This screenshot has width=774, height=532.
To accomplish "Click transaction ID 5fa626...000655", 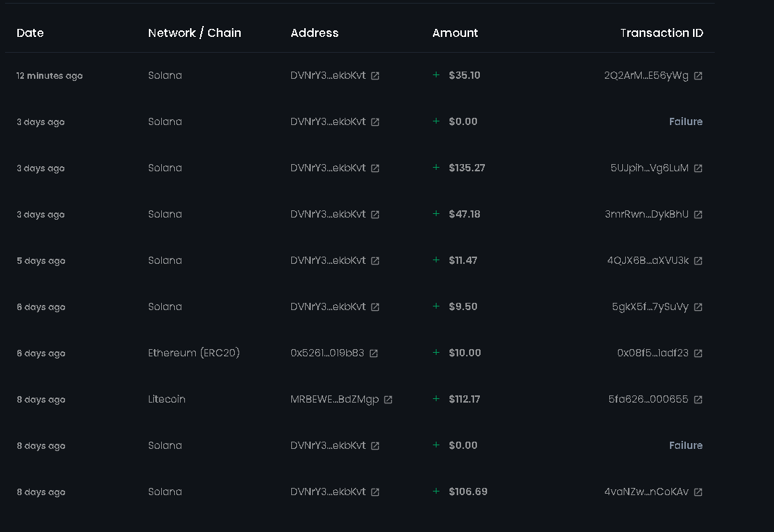I will point(648,399).
